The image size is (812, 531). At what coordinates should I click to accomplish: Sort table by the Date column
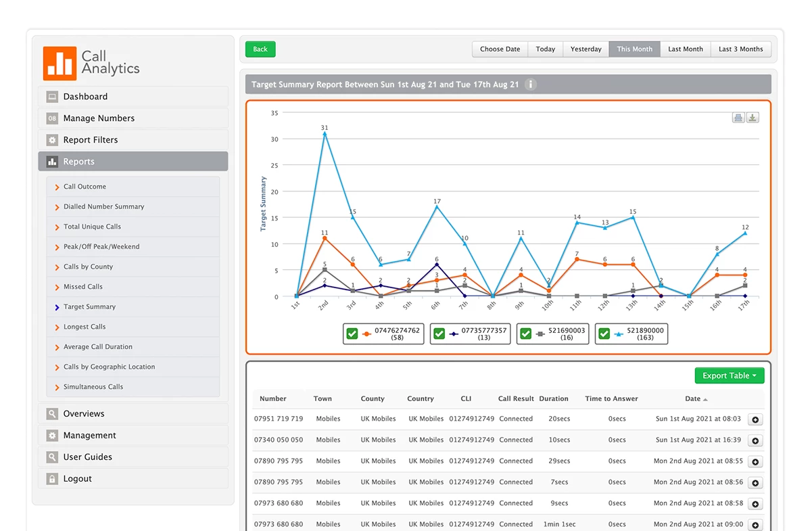692,398
